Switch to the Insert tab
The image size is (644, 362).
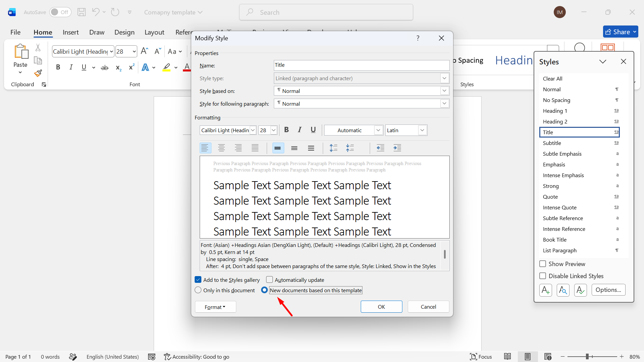point(70,32)
